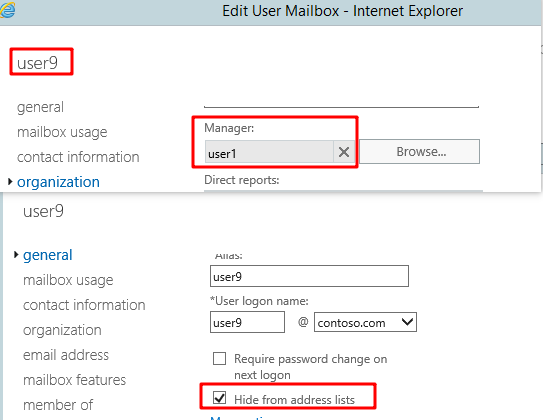Viewport: 543px width, 420px height.
Task: Clear the manager user1 with the X icon
Action: pyautogui.click(x=344, y=152)
